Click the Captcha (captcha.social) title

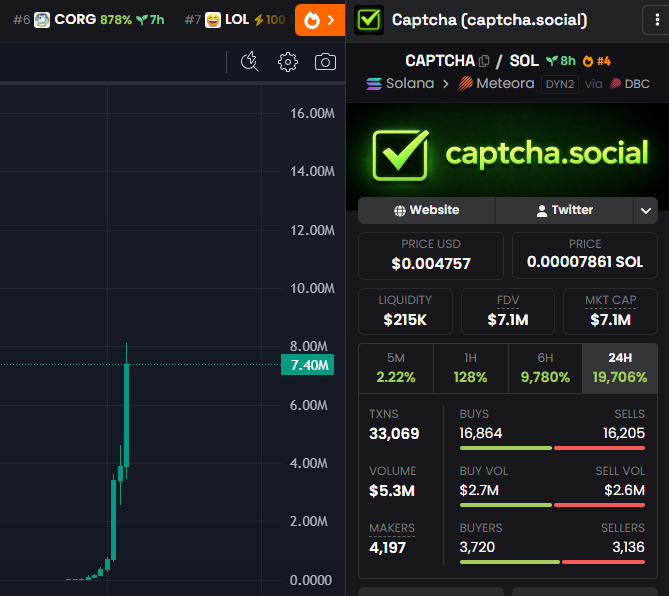click(489, 20)
